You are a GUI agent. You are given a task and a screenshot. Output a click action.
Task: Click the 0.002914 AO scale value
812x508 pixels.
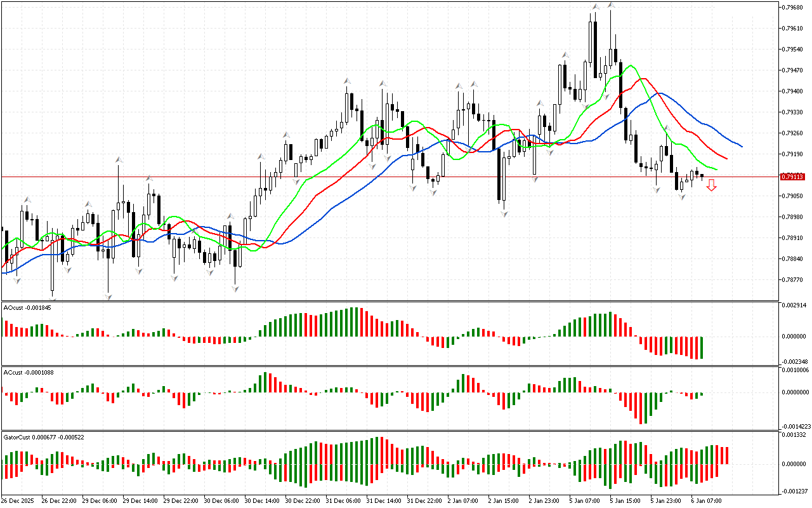[795, 305]
